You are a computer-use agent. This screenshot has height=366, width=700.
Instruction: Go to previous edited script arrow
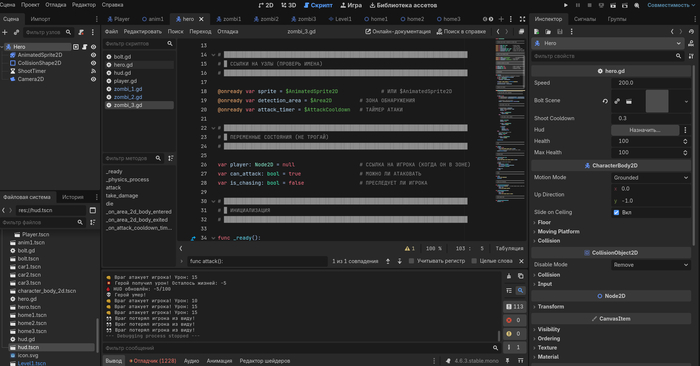point(498,32)
